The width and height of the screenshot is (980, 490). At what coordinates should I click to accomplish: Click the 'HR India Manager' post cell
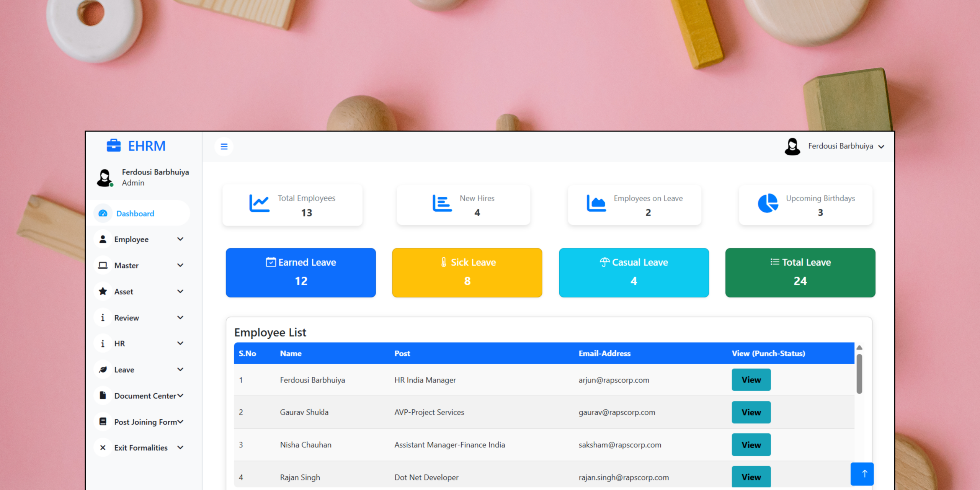point(425,380)
